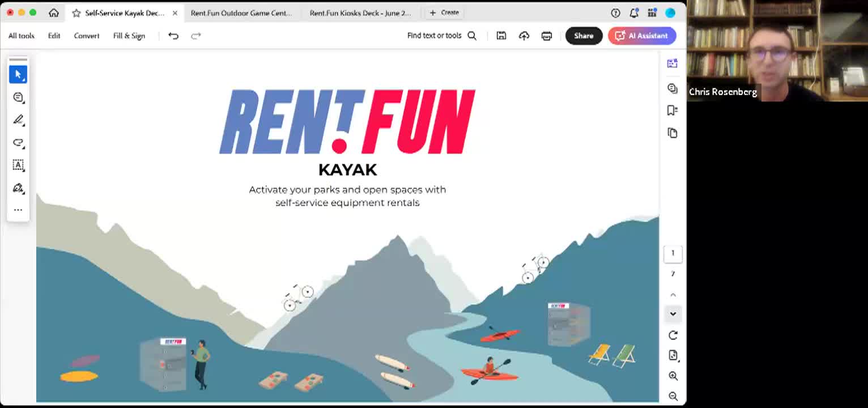Go to previous page with up chevron
Screen dimensions: 868x408
point(673,295)
